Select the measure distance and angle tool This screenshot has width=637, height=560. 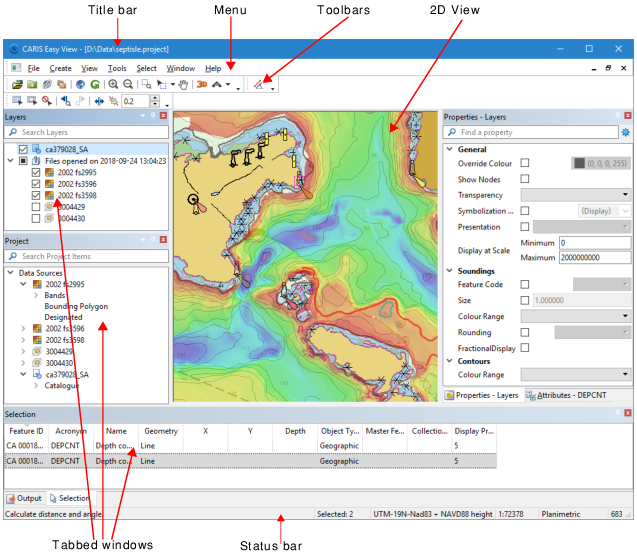258,86
